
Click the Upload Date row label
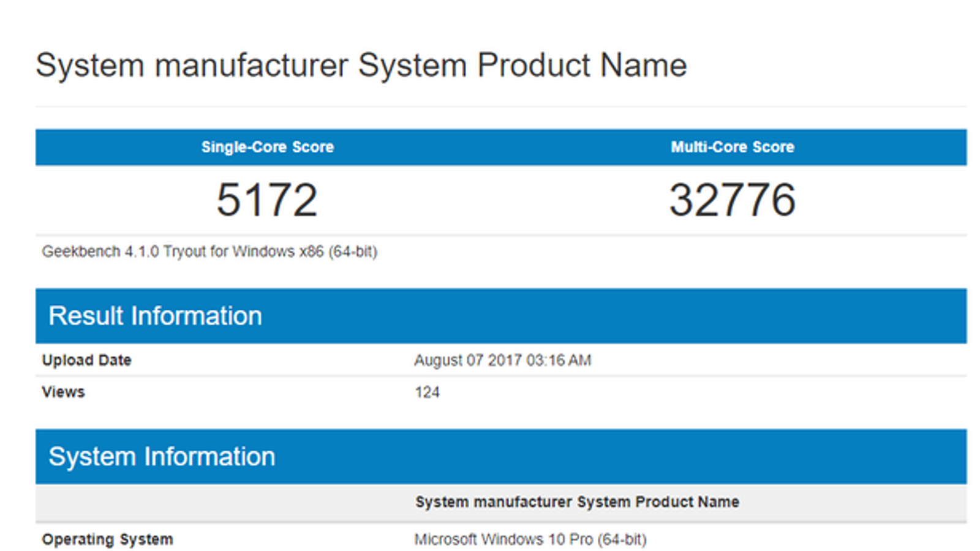(x=86, y=360)
